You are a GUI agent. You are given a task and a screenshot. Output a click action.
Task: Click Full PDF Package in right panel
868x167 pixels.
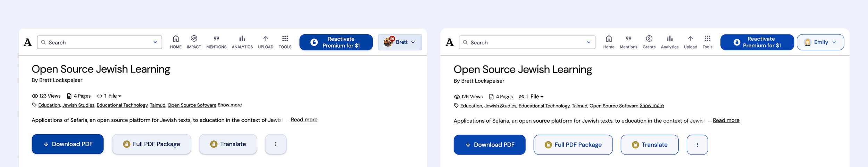coord(573,145)
